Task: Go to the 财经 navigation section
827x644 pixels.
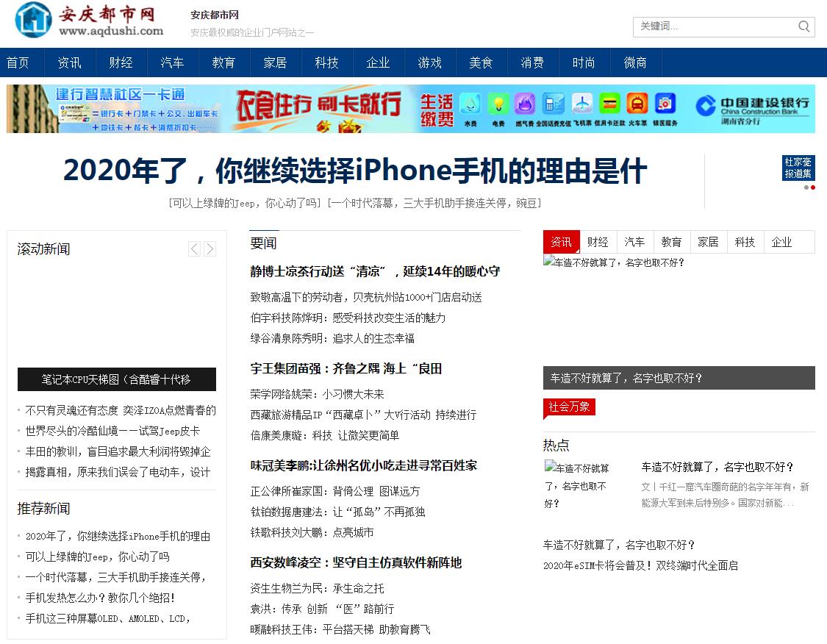Action: (121, 62)
